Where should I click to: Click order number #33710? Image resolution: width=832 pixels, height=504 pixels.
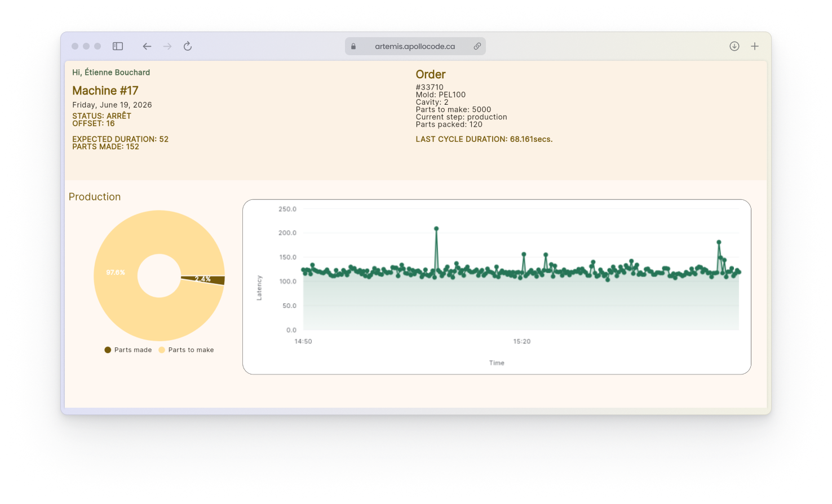(430, 87)
